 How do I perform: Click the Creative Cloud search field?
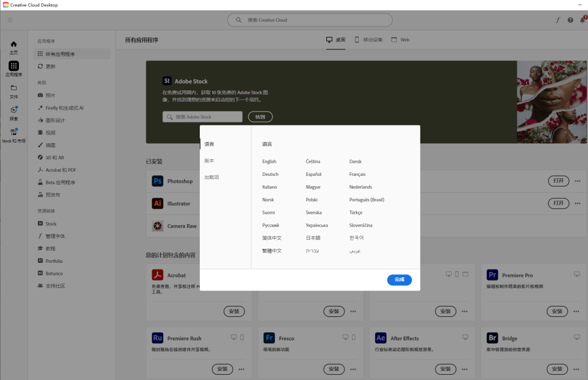click(x=310, y=20)
